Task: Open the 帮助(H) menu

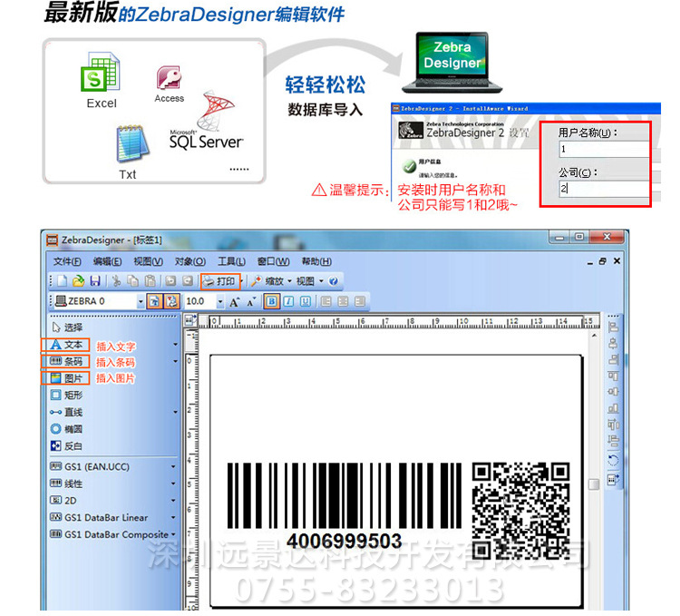Action: coord(316,261)
